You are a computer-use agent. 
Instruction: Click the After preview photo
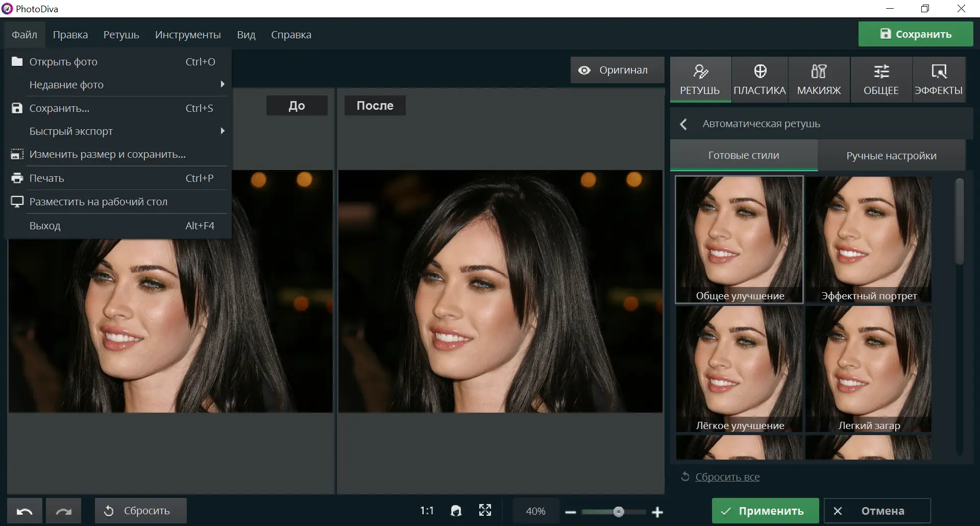(x=500, y=291)
